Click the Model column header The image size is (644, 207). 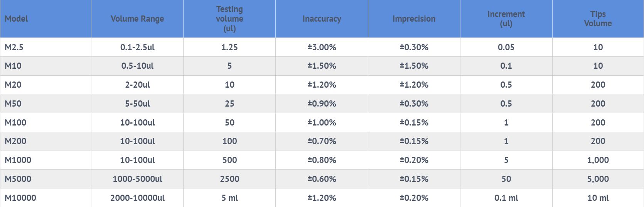click(16, 19)
